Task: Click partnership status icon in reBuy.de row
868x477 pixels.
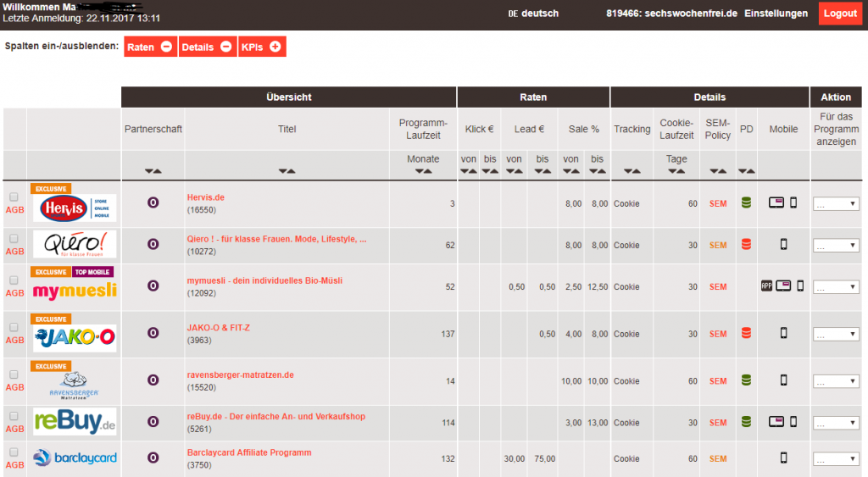Action: (153, 422)
